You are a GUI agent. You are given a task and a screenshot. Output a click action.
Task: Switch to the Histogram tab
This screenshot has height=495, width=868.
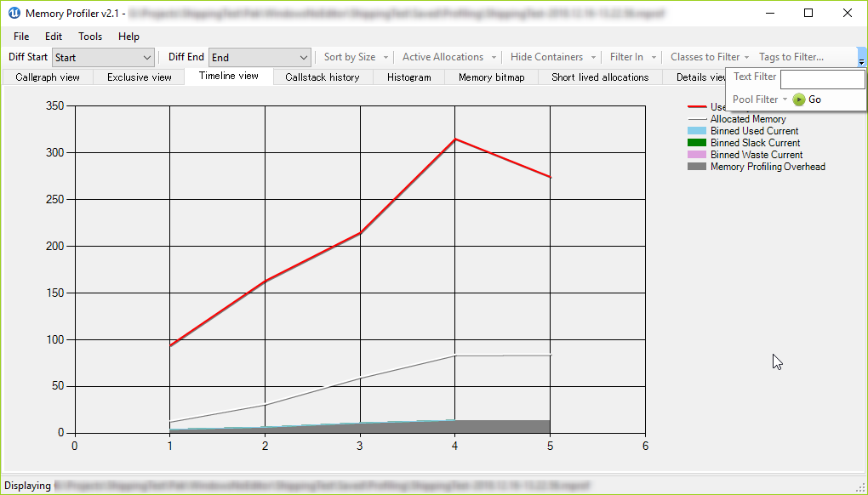(x=408, y=77)
